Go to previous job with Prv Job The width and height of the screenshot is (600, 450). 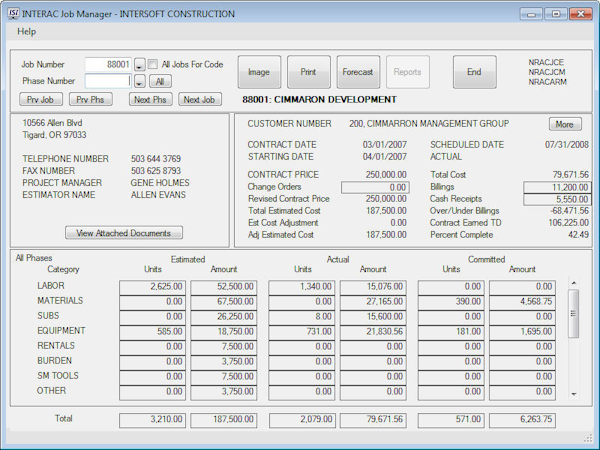click(40, 99)
